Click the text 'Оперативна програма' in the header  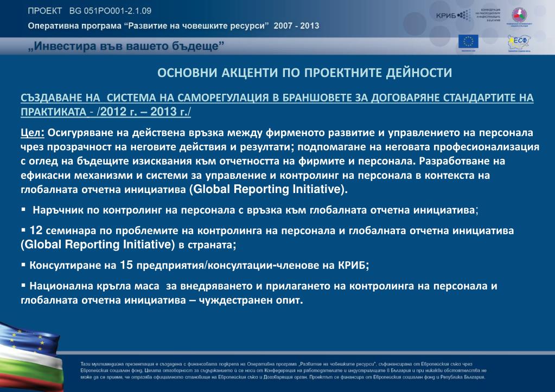(75, 26)
